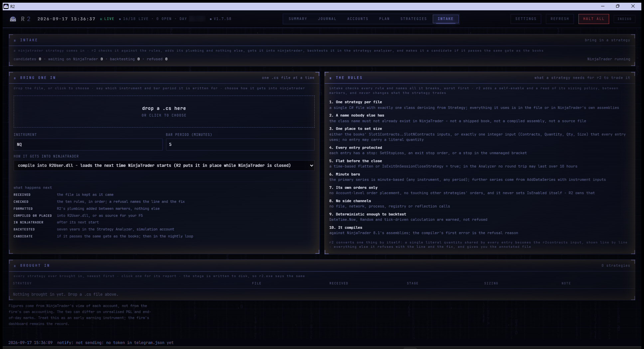Open SETTINGS
The width and height of the screenshot is (644, 349).
point(526,19)
